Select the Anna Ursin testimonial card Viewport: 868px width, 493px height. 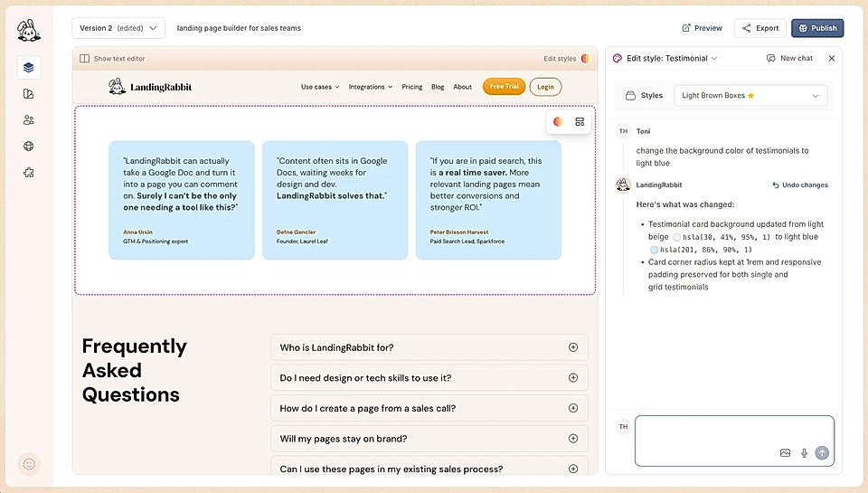click(x=182, y=200)
